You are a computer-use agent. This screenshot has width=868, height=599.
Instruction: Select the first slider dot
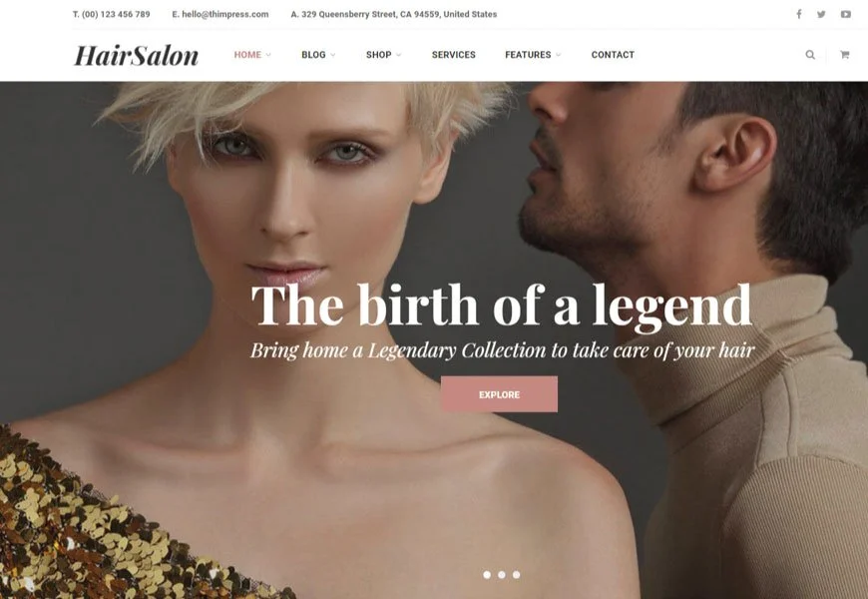click(487, 575)
